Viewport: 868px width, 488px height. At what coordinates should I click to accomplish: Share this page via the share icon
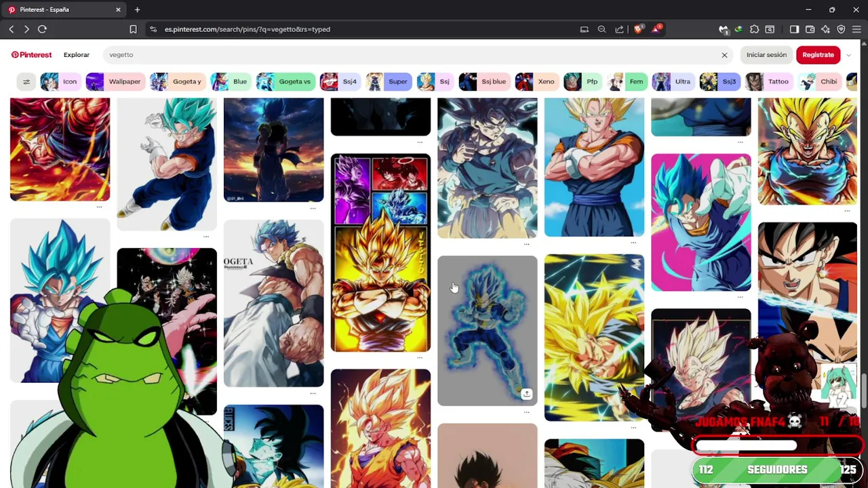coord(619,29)
